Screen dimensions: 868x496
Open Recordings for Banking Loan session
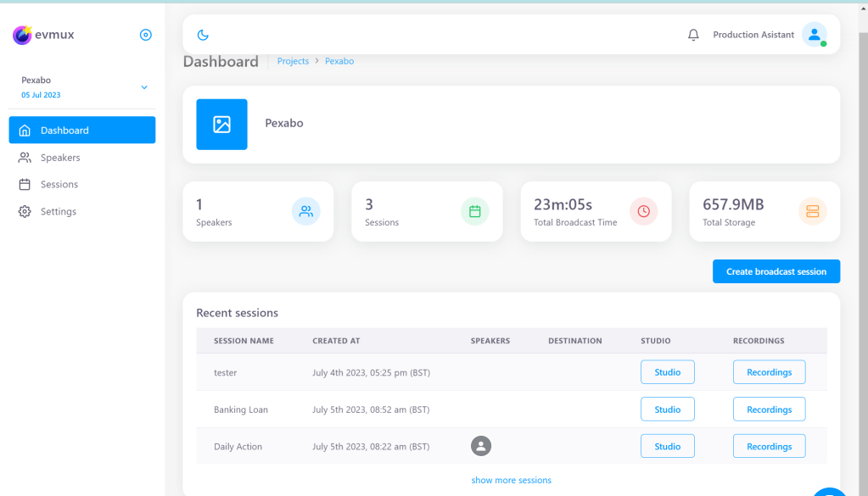770,410
